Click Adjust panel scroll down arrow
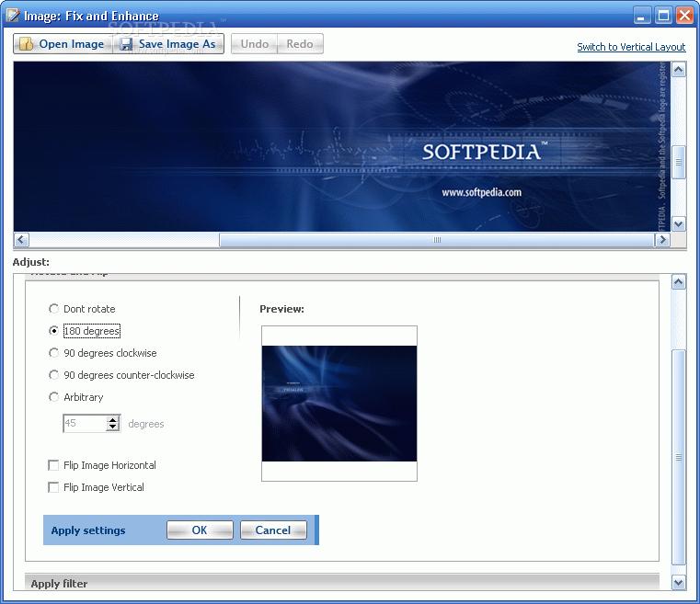Viewport: 700px width, 604px height. (x=679, y=582)
